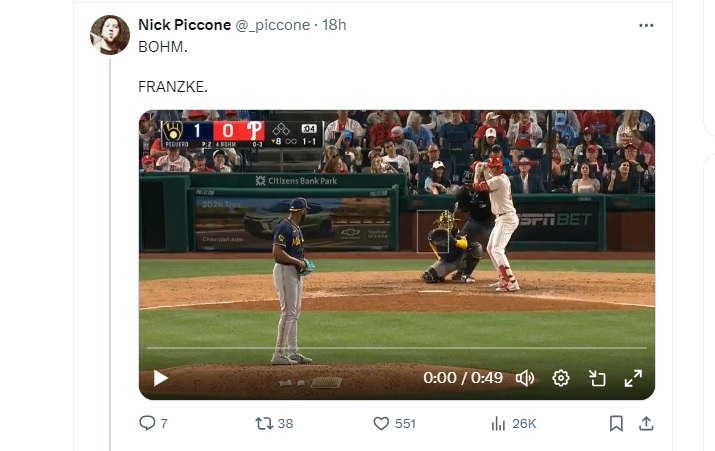This screenshot has height=451, width=715.
Task: Open the more options ellipsis menu
Action: coord(646,25)
